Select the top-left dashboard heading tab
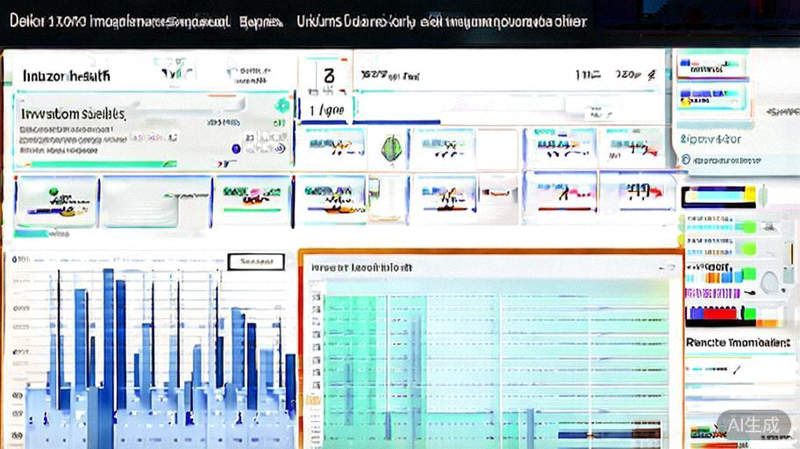This screenshot has width=800, height=449. [60, 75]
